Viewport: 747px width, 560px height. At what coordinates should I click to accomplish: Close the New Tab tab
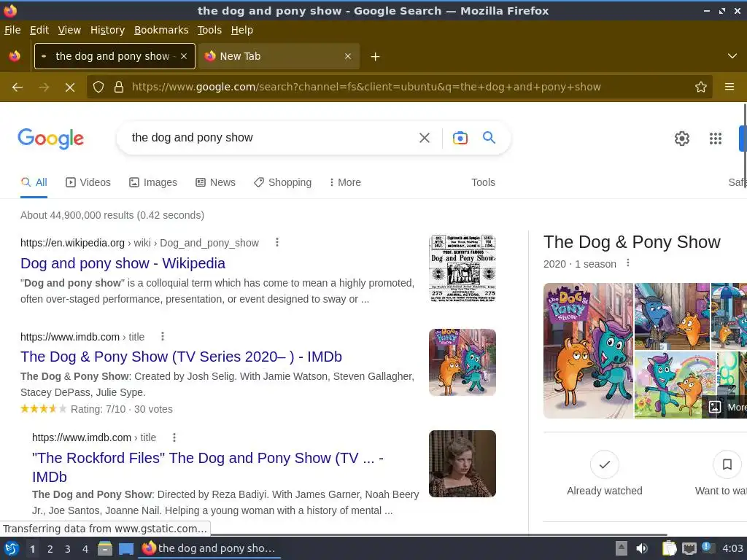[x=348, y=56]
